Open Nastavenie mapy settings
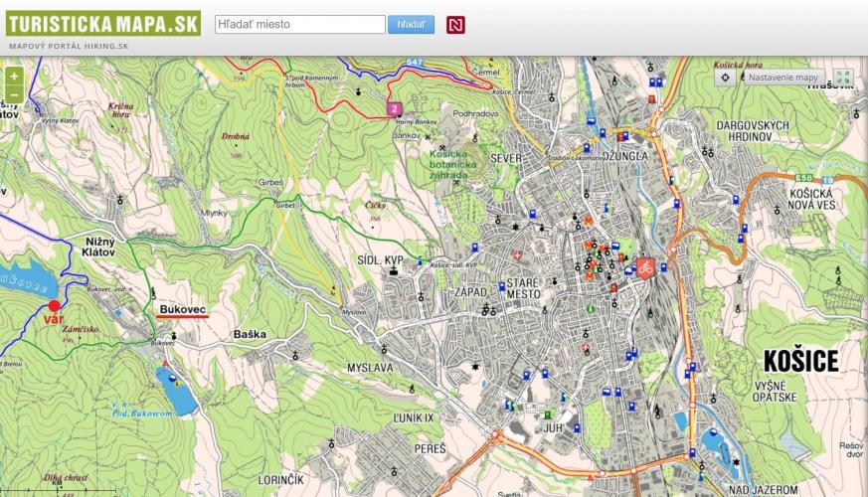This screenshot has height=497, width=868. (x=782, y=78)
